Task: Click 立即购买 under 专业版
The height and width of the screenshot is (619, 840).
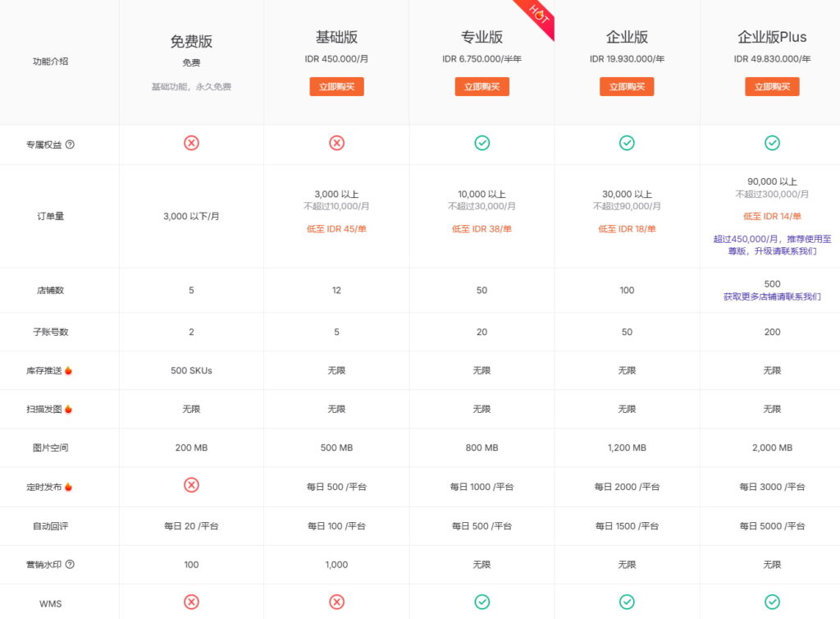Action: click(x=482, y=86)
